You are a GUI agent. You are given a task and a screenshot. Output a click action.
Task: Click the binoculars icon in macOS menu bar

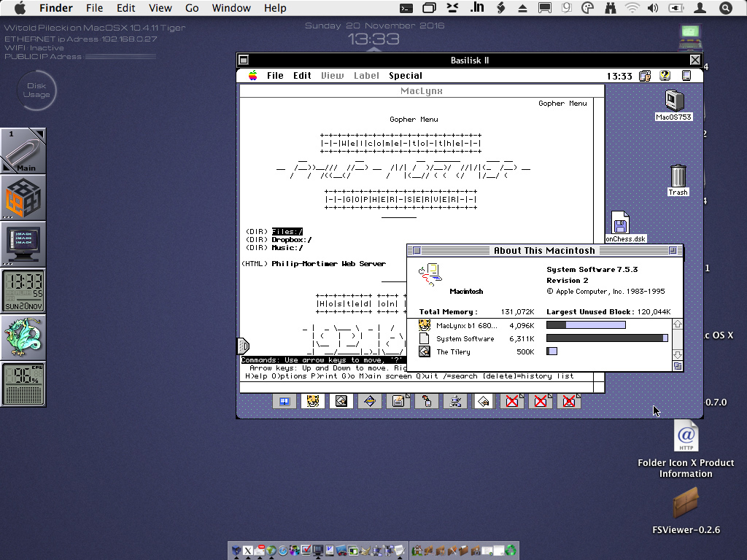pos(611,8)
